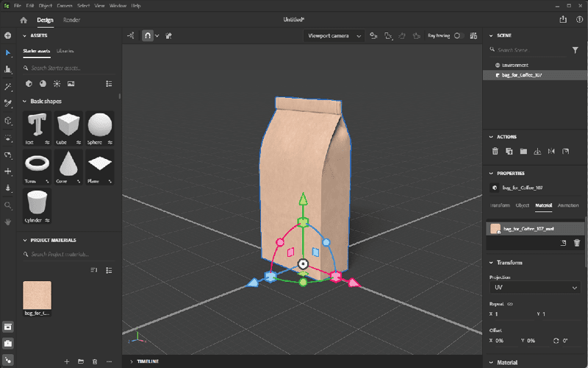Select the Zoom magnifier tool
The height and width of the screenshot is (368, 588).
click(x=8, y=205)
